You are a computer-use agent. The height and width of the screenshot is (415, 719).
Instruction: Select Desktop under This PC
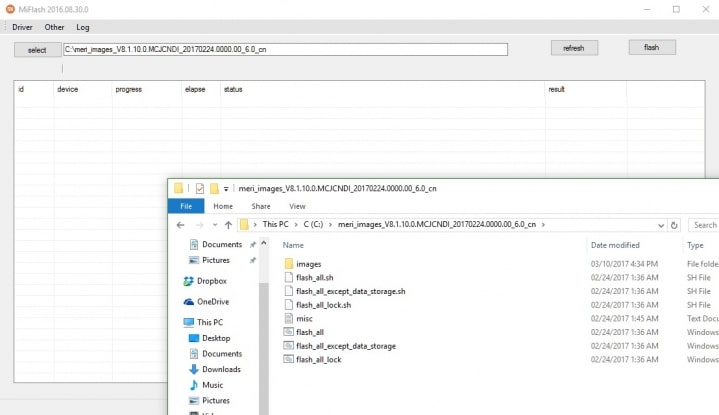click(216, 338)
